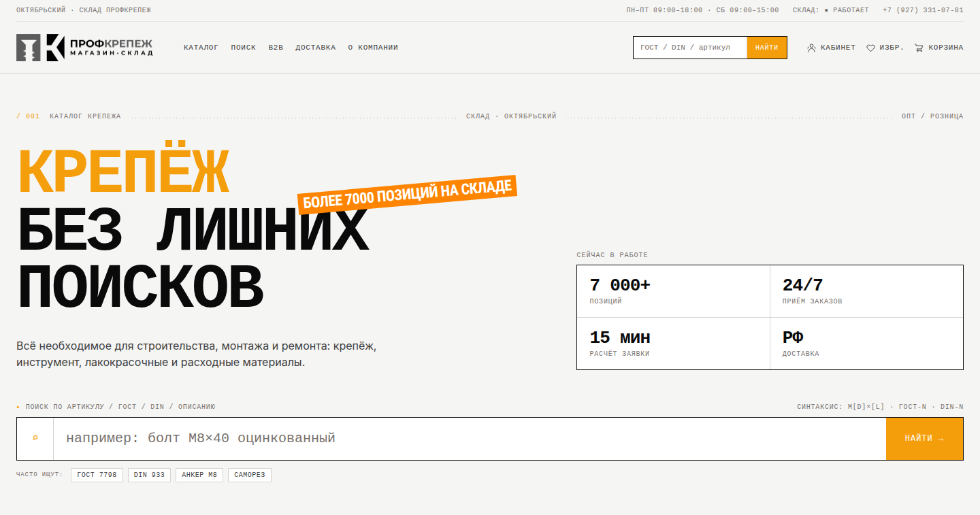Focus the main search field with bolt example

tap(470, 439)
